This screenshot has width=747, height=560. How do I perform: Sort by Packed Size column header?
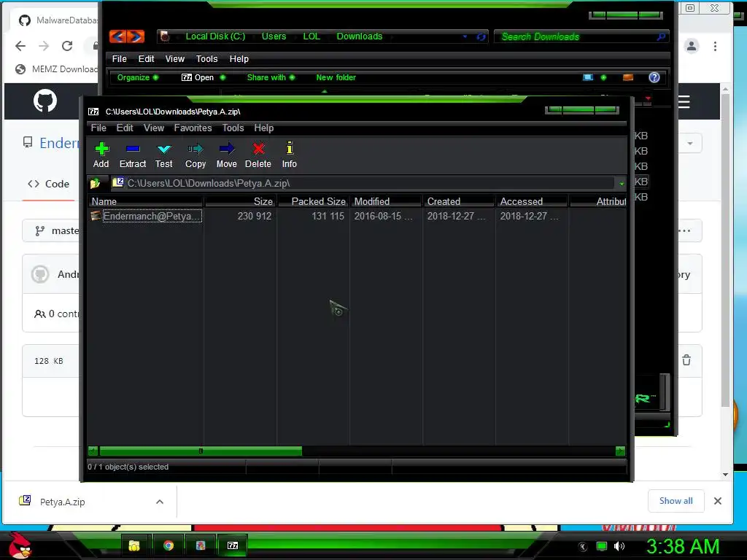pyautogui.click(x=313, y=201)
